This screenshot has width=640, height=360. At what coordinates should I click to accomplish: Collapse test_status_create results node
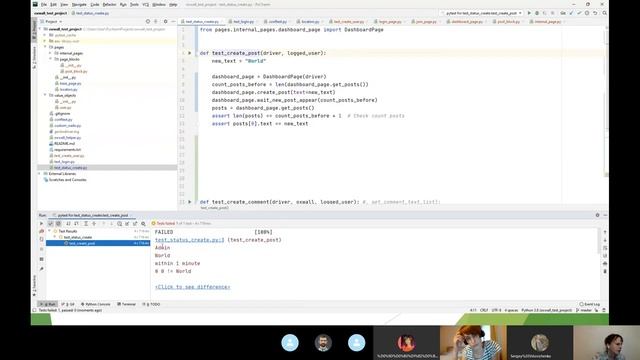(55, 237)
